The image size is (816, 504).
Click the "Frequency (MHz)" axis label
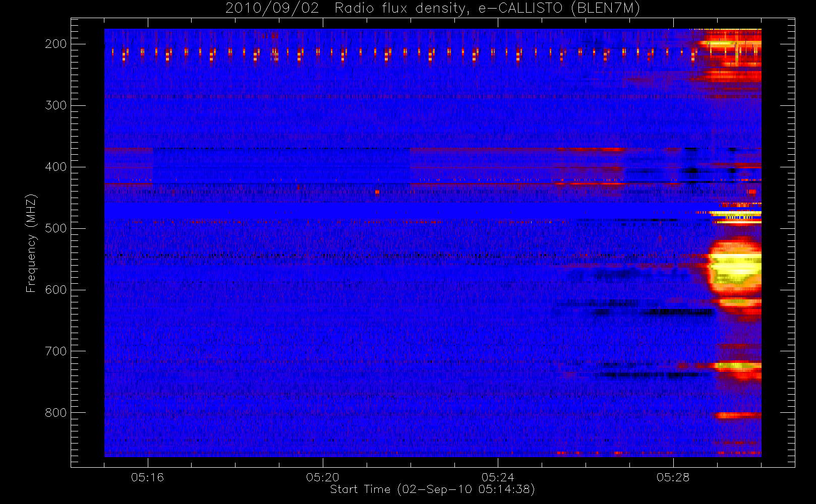31,243
